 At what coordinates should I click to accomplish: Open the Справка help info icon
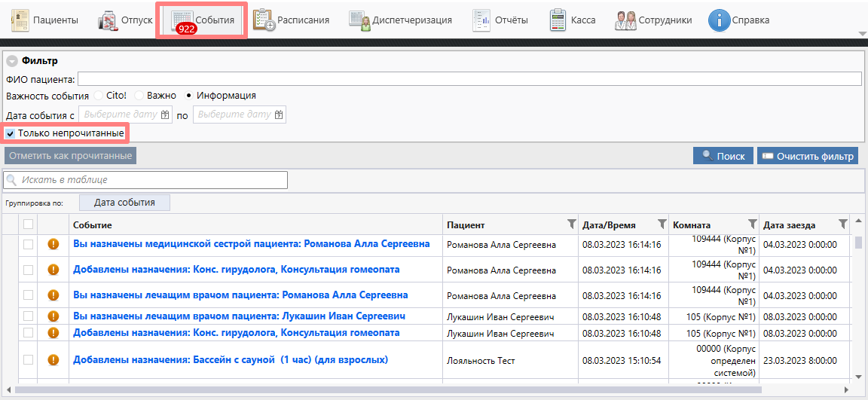click(720, 20)
